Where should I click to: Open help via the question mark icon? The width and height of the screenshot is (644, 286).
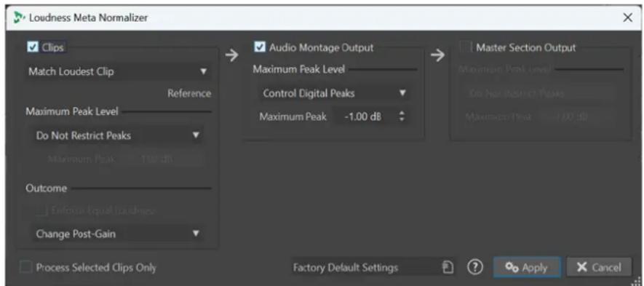pos(474,268)
